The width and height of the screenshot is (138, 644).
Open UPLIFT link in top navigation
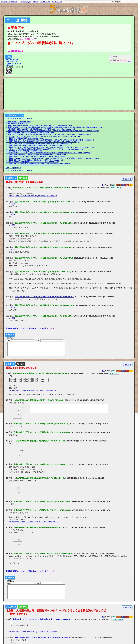pyautogui.click(x=36, y=2)
